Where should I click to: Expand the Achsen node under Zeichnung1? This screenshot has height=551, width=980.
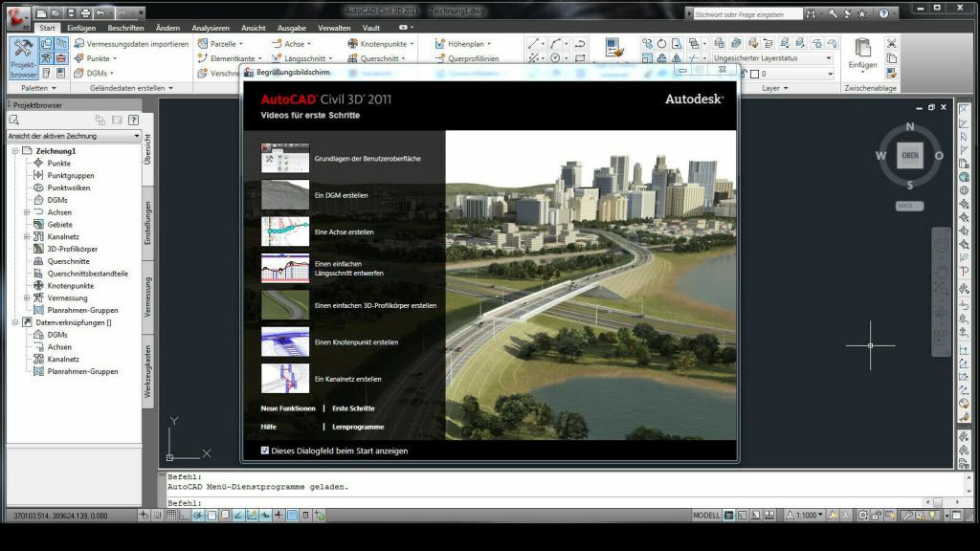27,212
